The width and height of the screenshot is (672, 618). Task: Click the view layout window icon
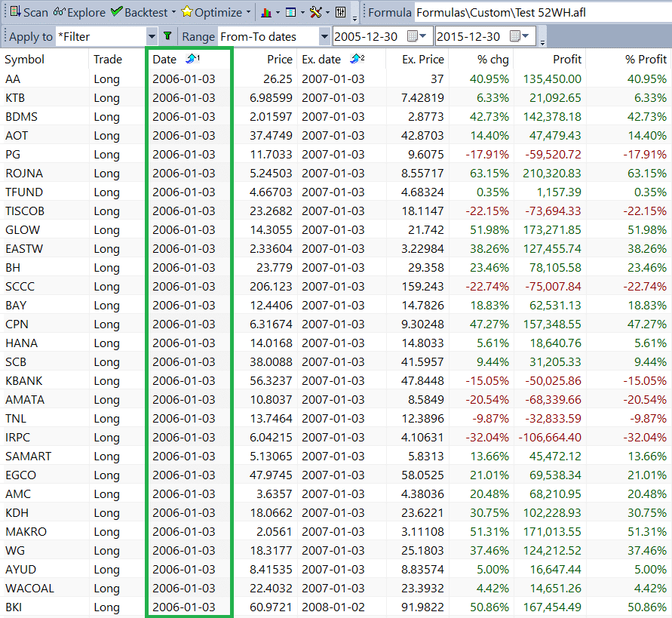(290, 12)
